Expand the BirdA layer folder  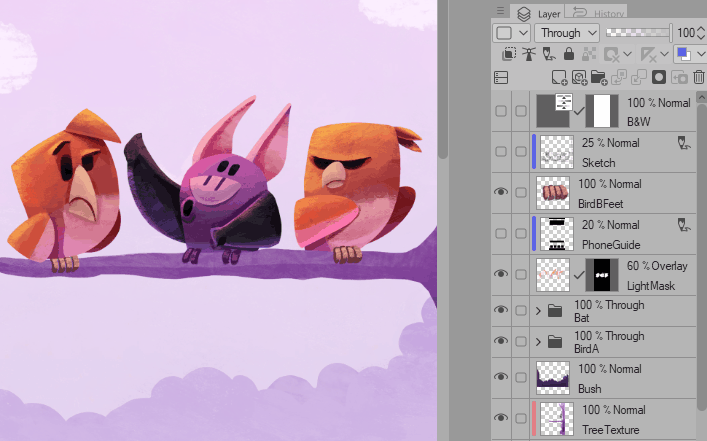click(x=538, y=343)
